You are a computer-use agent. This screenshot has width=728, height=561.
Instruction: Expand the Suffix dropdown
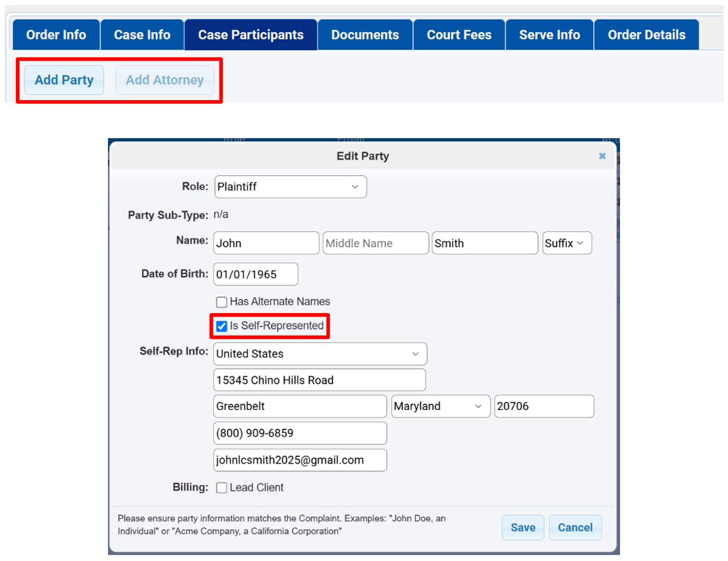(x=567, y=243)
